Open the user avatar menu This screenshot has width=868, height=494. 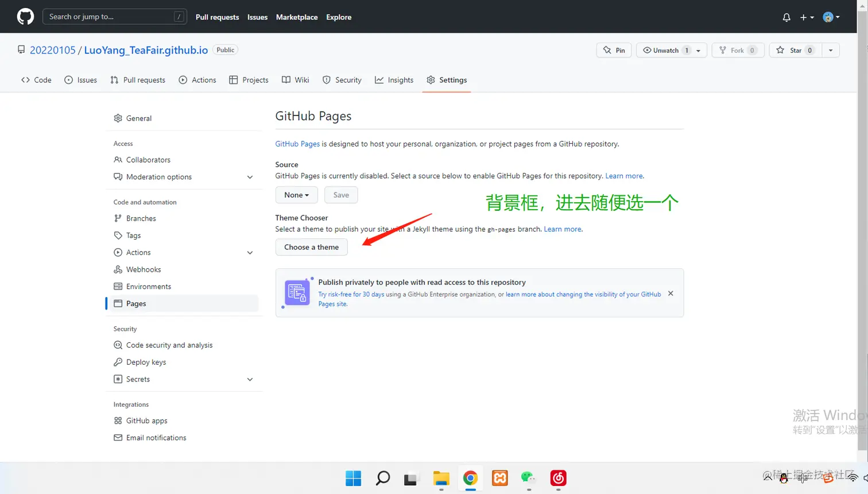pyautogui.click(x=831, y=17)
